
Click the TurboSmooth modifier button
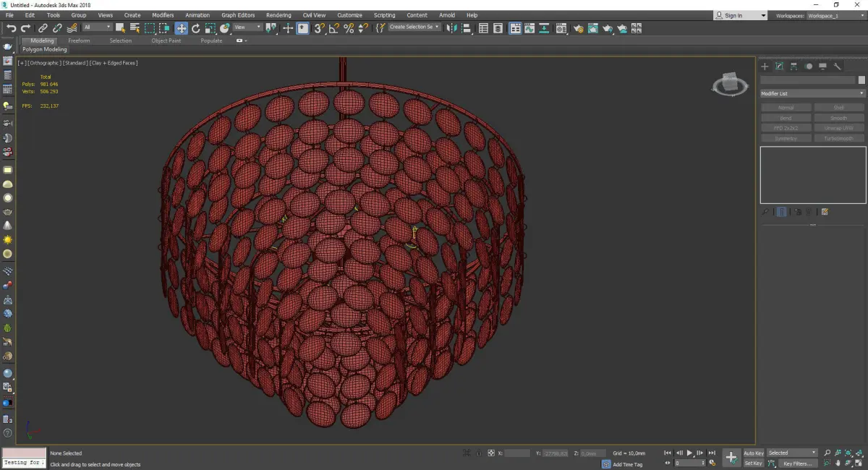coord(839,138)
